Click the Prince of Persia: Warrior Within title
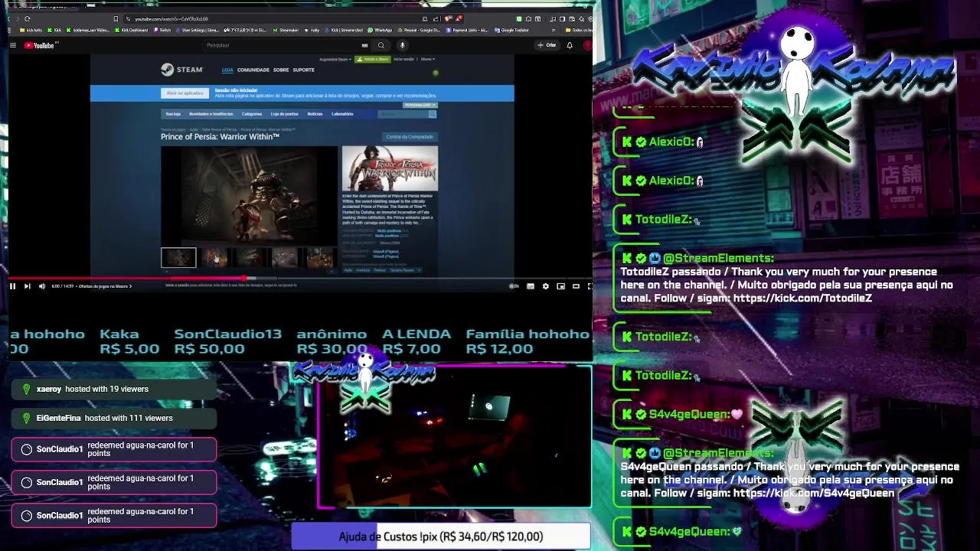The height and width of the screenshot is (551, 980). [220, 137]
